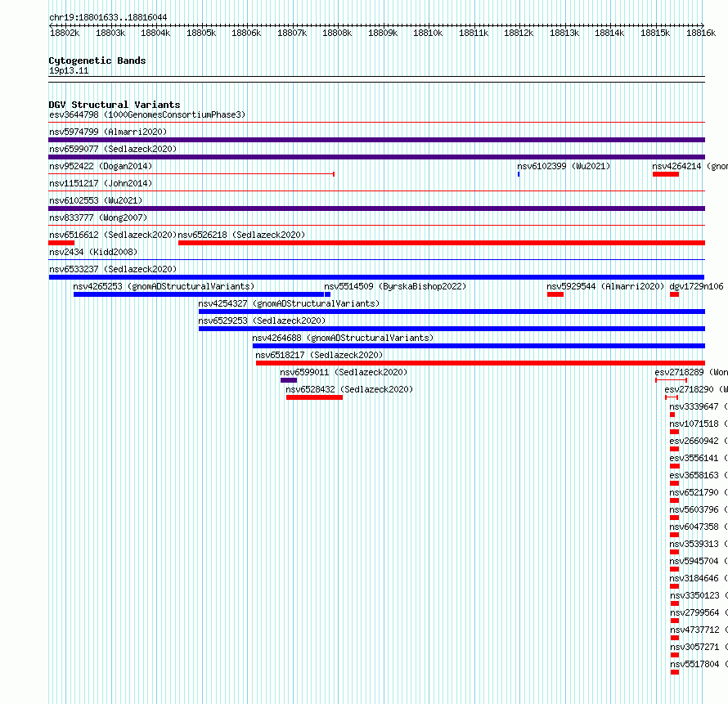Click nsv4265253 (gnomADStructuralVariants) label
728x704 pixels.
164,286
